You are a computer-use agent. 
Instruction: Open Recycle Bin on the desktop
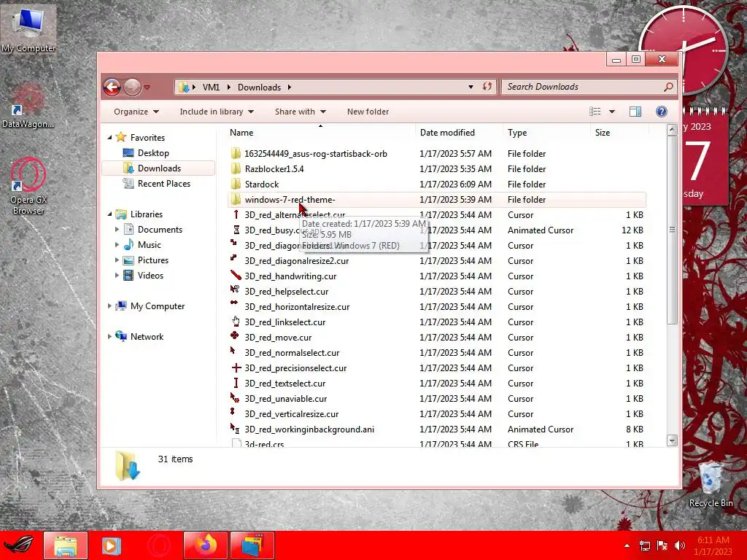pyautogui.click(x=711, y=485)
